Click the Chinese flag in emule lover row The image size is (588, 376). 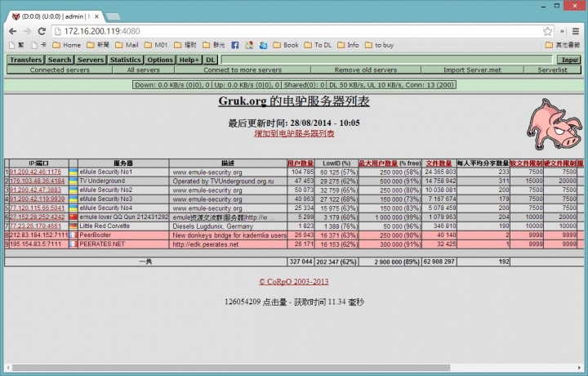(x=73, y=217)
